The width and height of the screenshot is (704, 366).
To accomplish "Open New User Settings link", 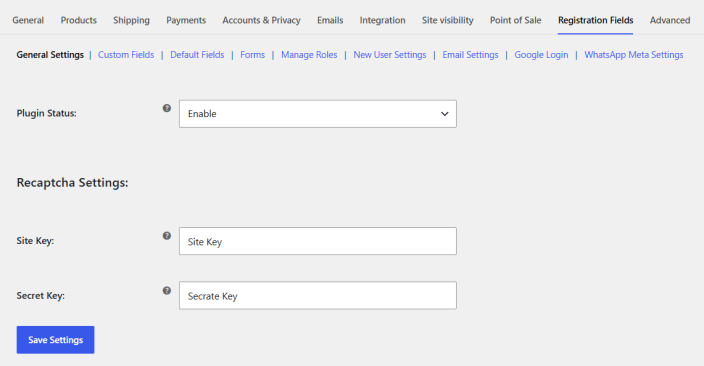I will [390, 55].
